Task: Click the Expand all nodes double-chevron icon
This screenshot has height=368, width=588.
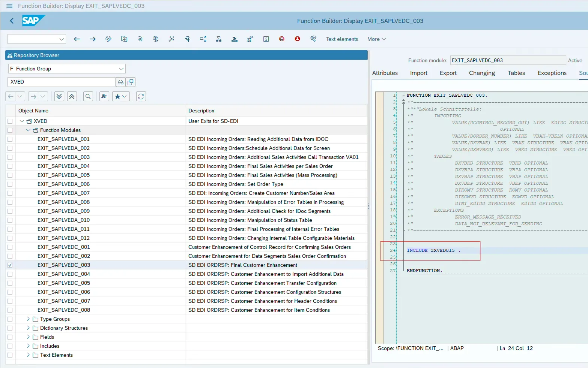Action: pyautogui.click(x=59, y=96)
